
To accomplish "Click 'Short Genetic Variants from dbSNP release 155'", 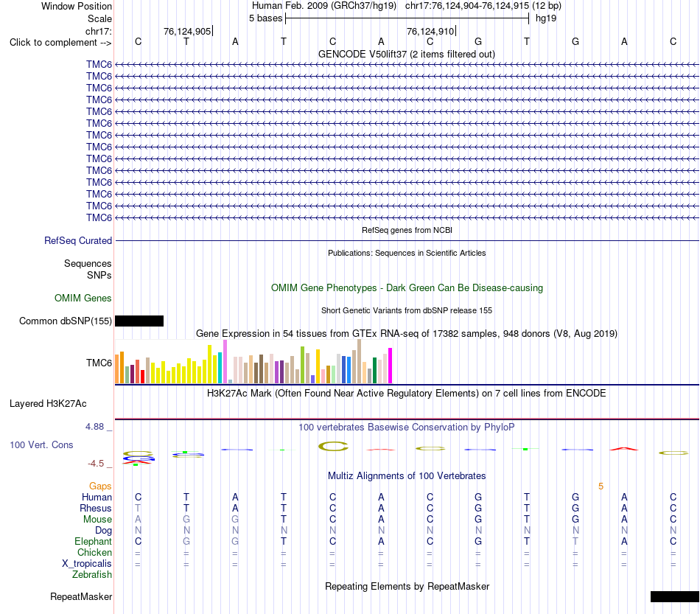I will click(x=407, y=310).
